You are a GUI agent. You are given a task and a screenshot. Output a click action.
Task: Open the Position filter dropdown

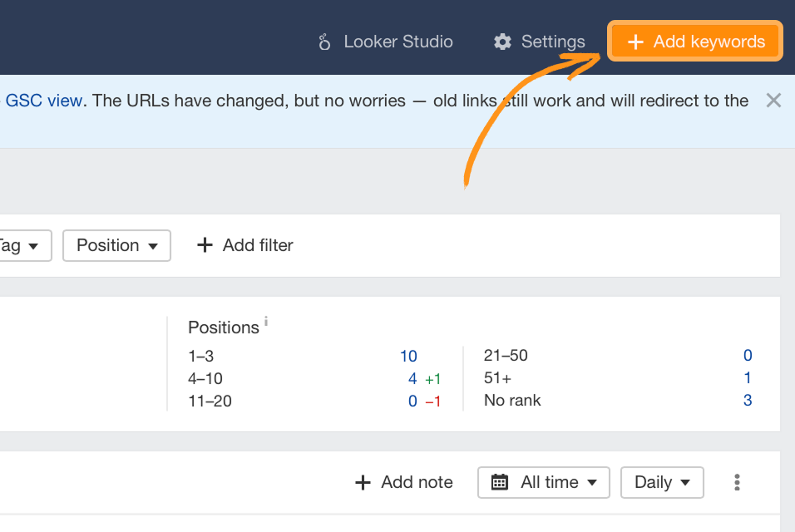pos(116,245)
